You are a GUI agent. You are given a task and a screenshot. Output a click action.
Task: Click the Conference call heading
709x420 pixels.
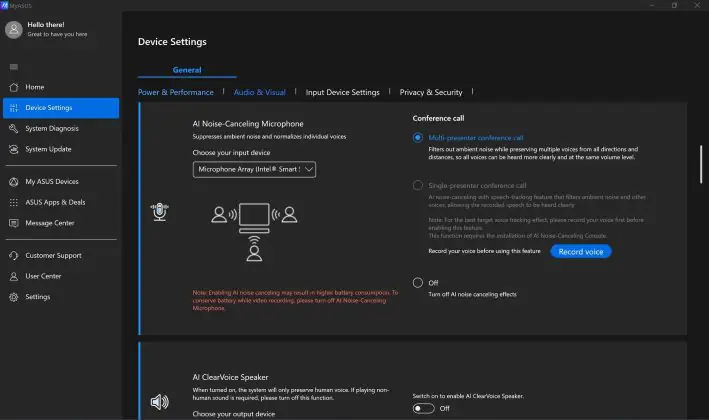438,118
